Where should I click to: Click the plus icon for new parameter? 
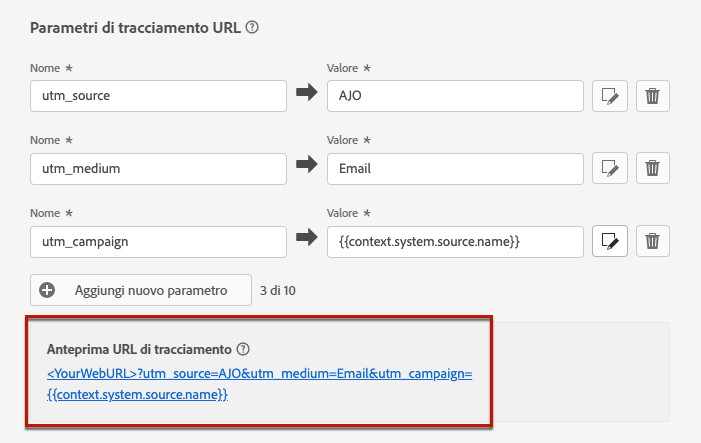tap(47, 290)
